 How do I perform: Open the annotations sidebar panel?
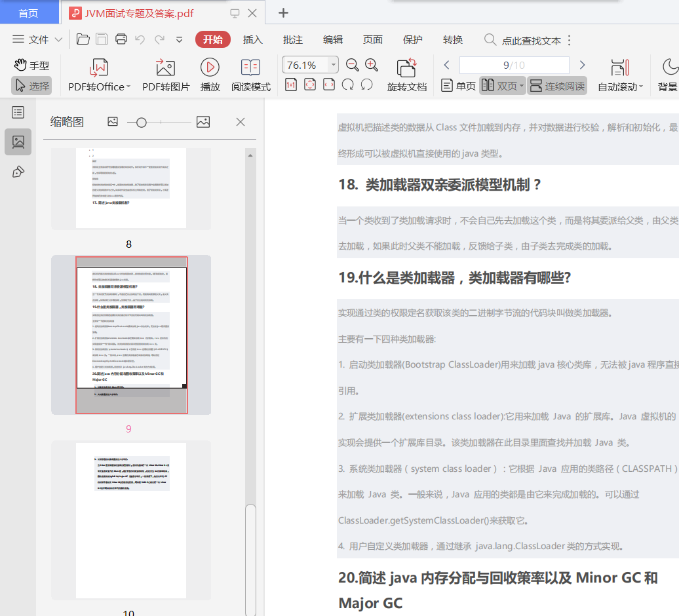pos(18,172)
